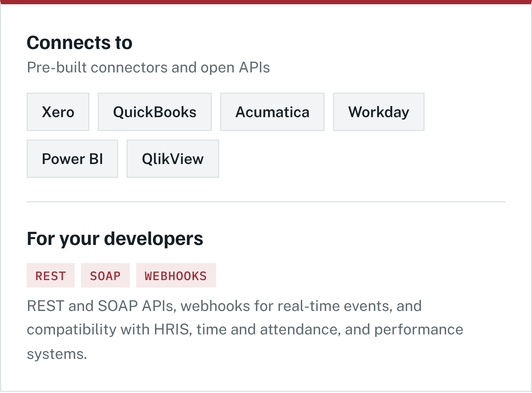Click the REST tag

click(x=50, y=275)
